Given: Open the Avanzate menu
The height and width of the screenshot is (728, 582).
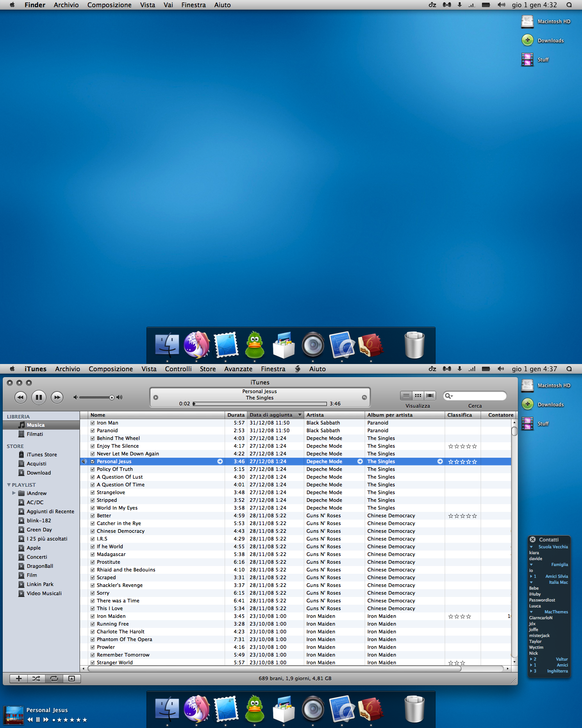Looking at the screenshot, I should pyautogui.click(x=238, y=369).
